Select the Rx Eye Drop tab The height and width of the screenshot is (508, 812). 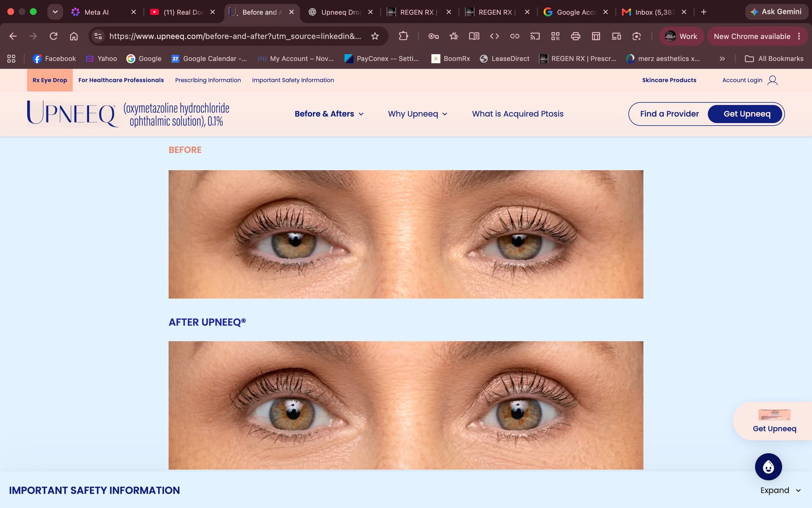(50, 80)
